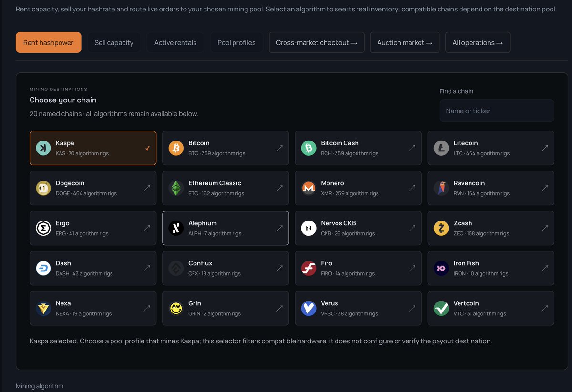This screenshot has height=392, width=572.
Task: Open the All operations link
Action: tap(478, 42)
